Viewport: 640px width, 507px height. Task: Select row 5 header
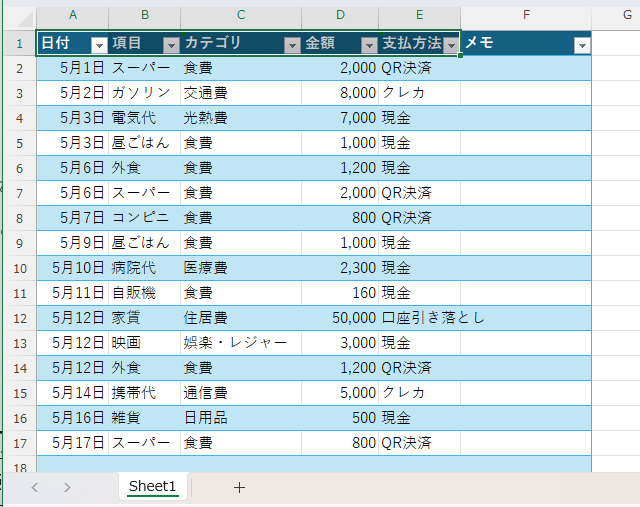[20, 143]
